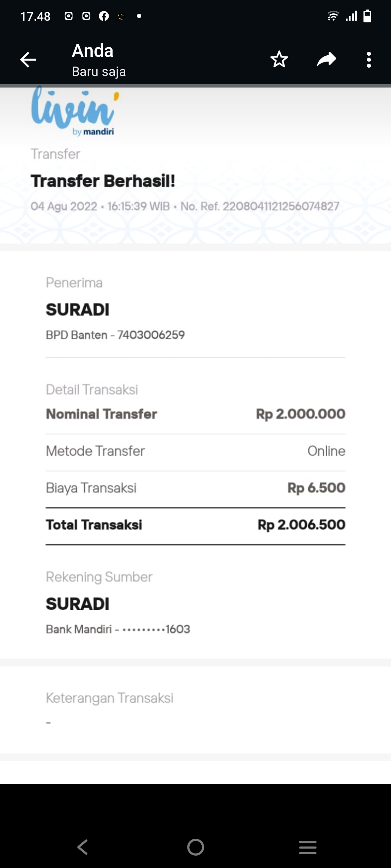Tap the battery status icon

(367, 16)
